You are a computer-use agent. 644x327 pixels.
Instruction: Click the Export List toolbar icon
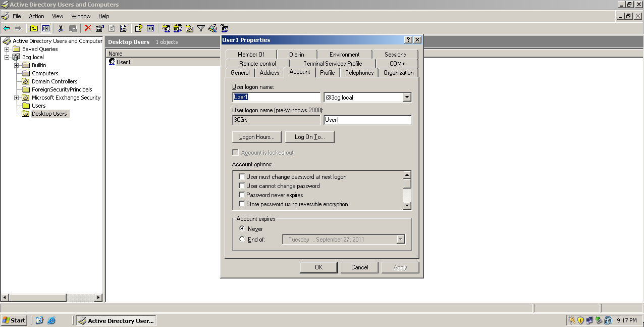point(123,28)
